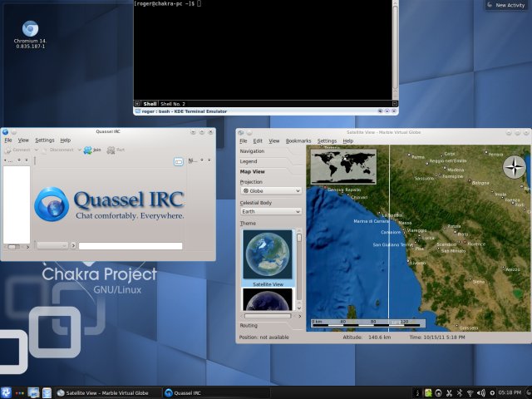Click the Join channel icon in Quassel
The height and width of the screenshot is (399, 532).
91,150
